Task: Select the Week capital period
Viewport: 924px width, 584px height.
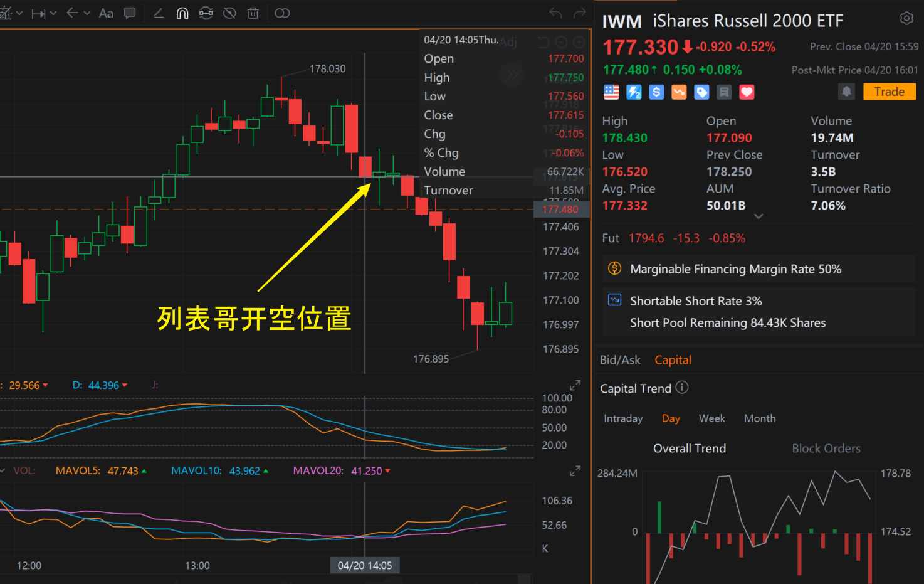Action: click(x=711, y=418)
